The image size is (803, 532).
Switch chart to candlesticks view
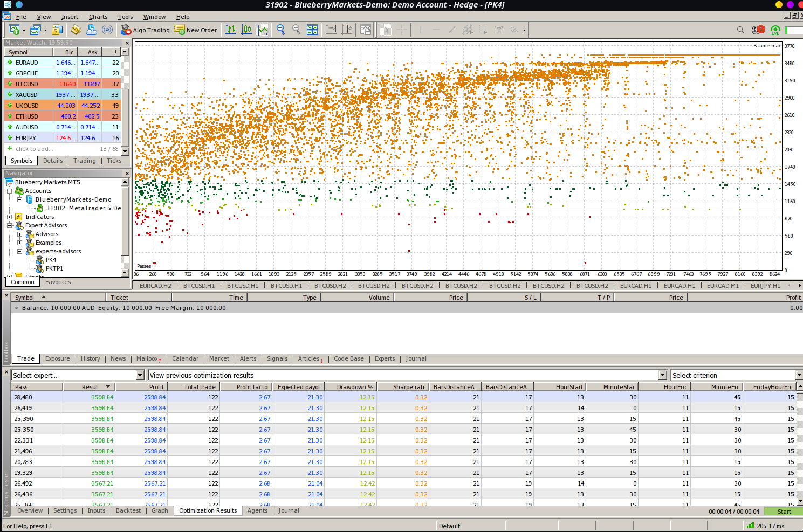pyautogui.click(x=246, y=30)
